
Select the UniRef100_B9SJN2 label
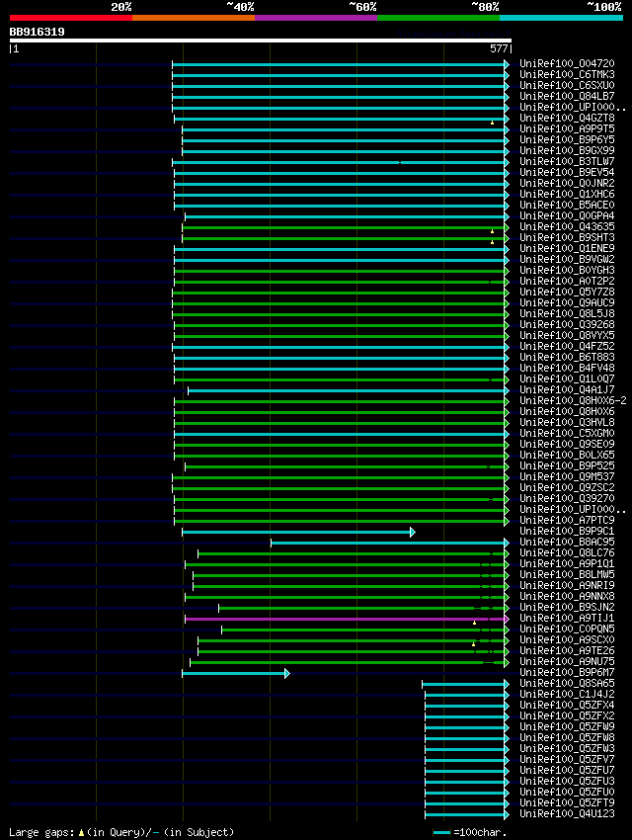567,608
